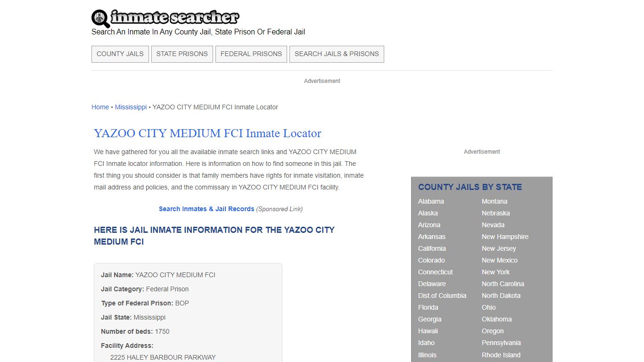The image size is (644, 362).
Task: Open the State Prisons menu
Action: pos(182,54)
